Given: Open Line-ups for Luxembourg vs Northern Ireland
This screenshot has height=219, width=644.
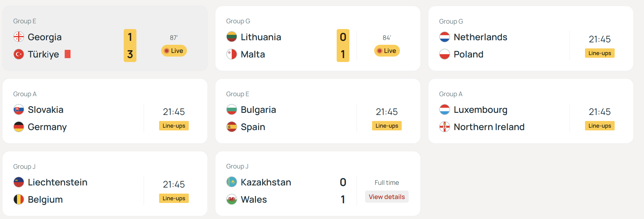Looking at the screenshot, I should tap(600, 126).
